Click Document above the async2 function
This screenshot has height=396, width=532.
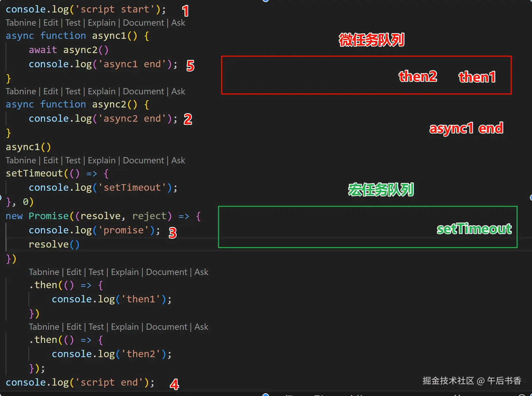tap(143, 91)
